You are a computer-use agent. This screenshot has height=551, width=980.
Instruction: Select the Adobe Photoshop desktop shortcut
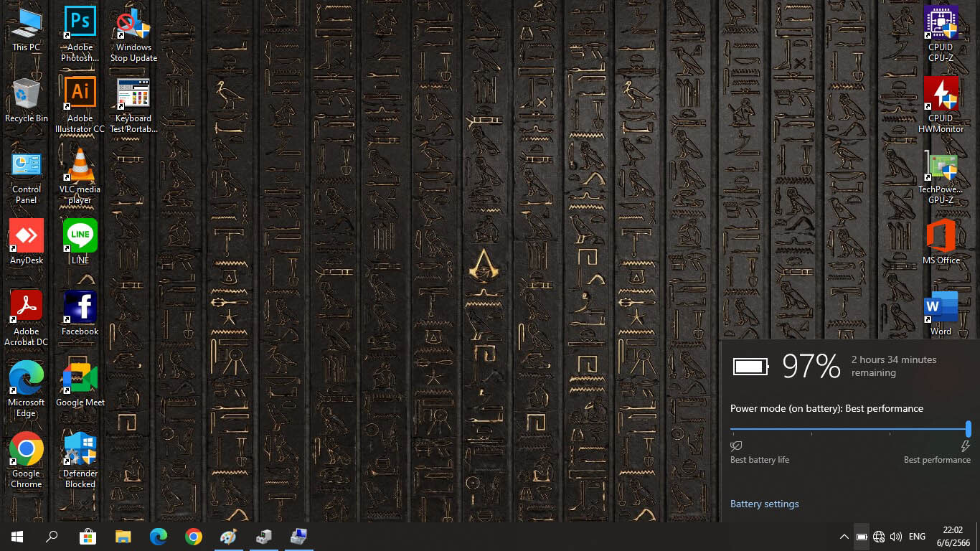(x=80, y=34)
